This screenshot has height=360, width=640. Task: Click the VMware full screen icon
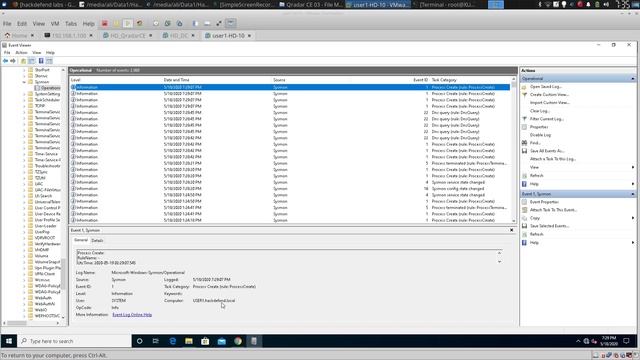click(219, 24)
